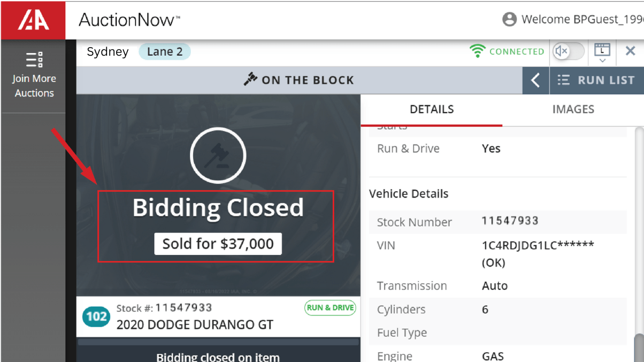Image resolution: width=644 pixels, height=362 pixels.
Task: Click the On The Block gavel icon
Action: point(250,80)
